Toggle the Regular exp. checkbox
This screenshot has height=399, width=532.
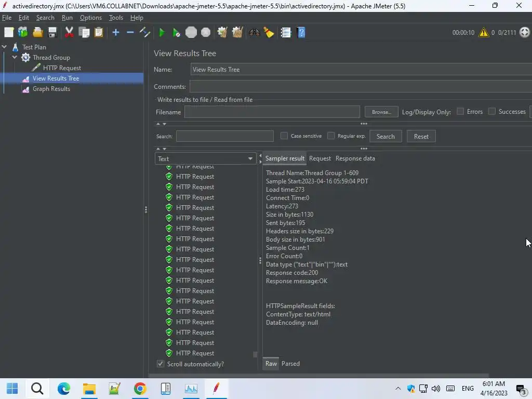[331, 136]
